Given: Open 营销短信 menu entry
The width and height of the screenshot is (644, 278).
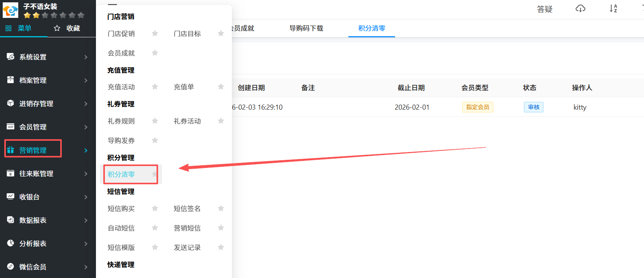Looking at the screenshot, I should [187, 228].
